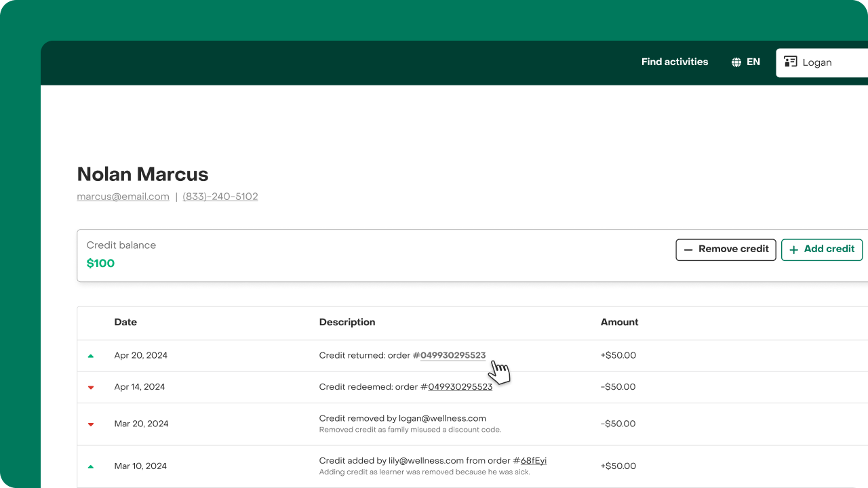868x488 pixels.
Task: Click the Apr 14, 2024 date cell
Action: (x=140, y=387)
